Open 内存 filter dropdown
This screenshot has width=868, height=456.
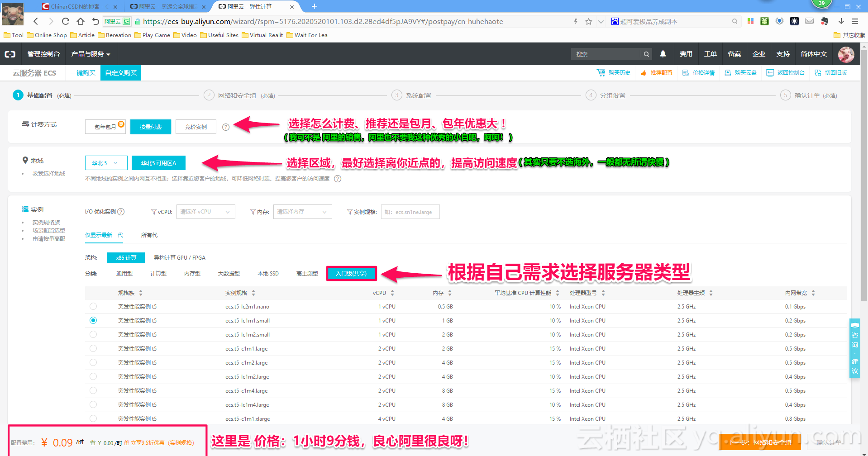click(x=303, y=212)
